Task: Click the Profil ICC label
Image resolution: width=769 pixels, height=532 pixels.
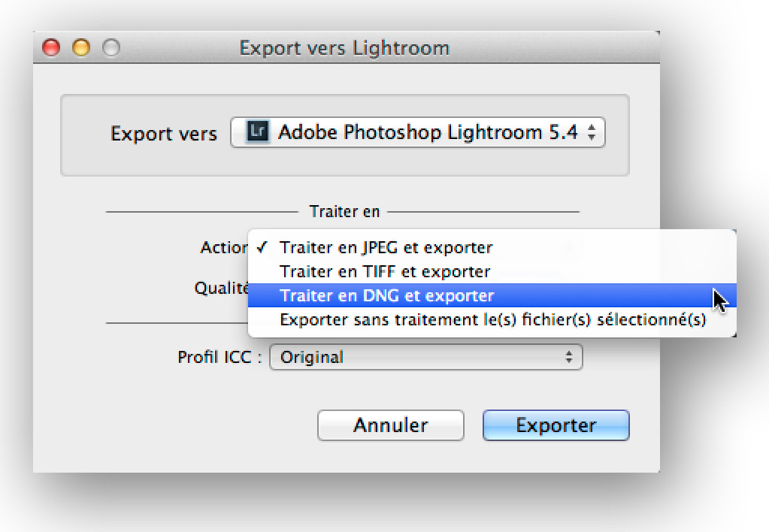Action: tap(219, 357)
